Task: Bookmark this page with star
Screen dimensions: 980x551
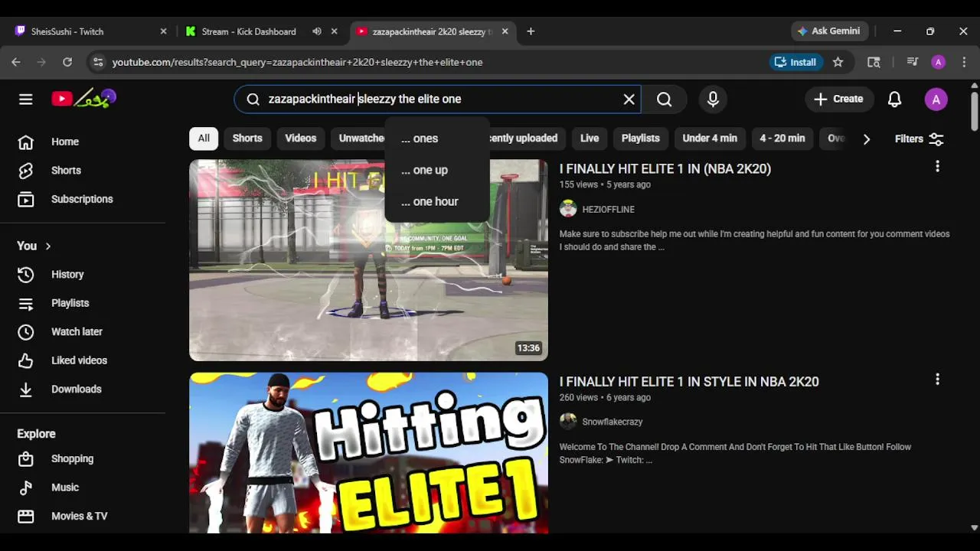Action: (x=838, y=62)
